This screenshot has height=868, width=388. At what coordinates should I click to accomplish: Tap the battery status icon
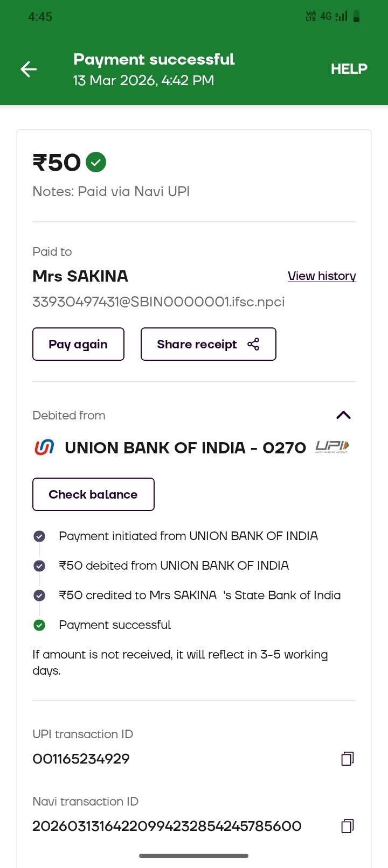356,17
